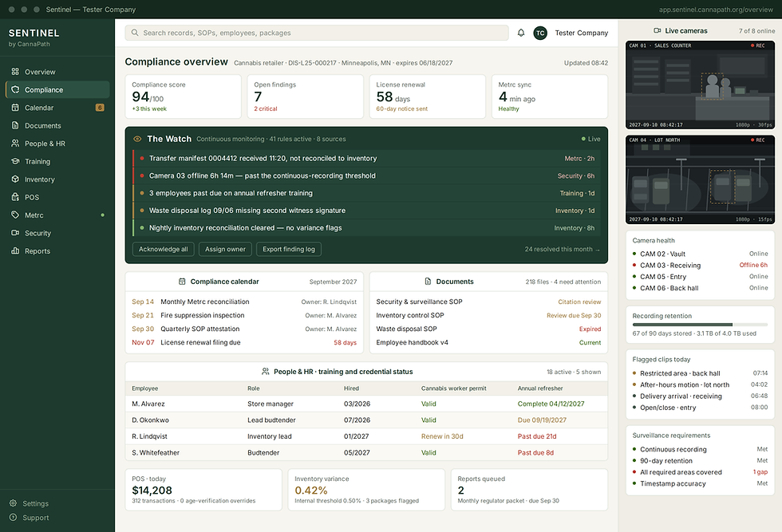
Task: Click the People & HR icon in sidebar
Action: click(15, 143)
